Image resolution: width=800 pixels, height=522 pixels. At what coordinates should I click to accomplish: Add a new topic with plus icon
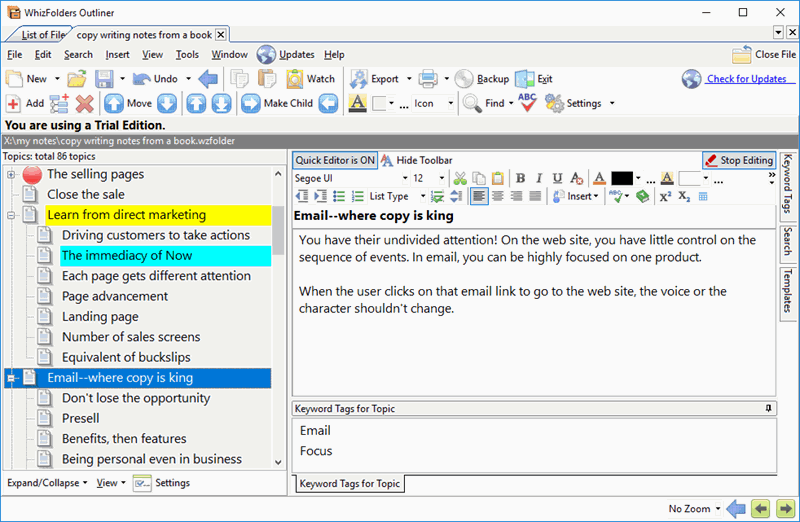(13, 104)
